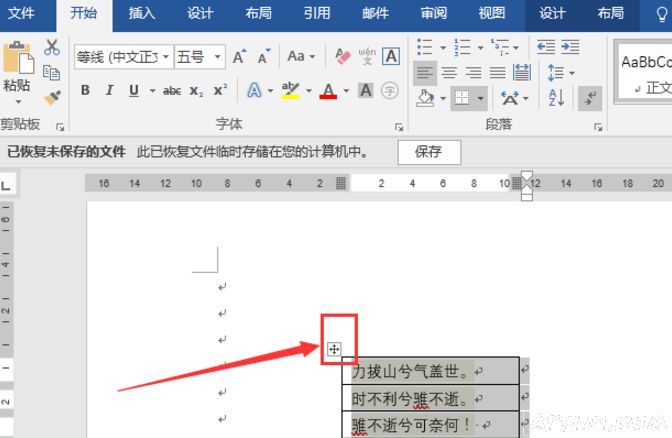The width and height of the screenshot is (672, 438).
Task: Increase paragraph indent
Action: click(x=570, y=46)
